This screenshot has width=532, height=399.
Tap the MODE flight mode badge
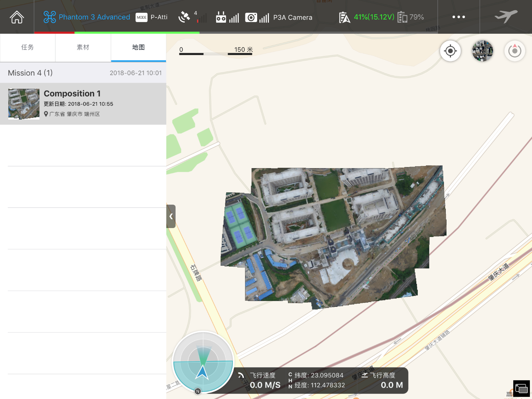pyautogui.click(x=142, y=17)
